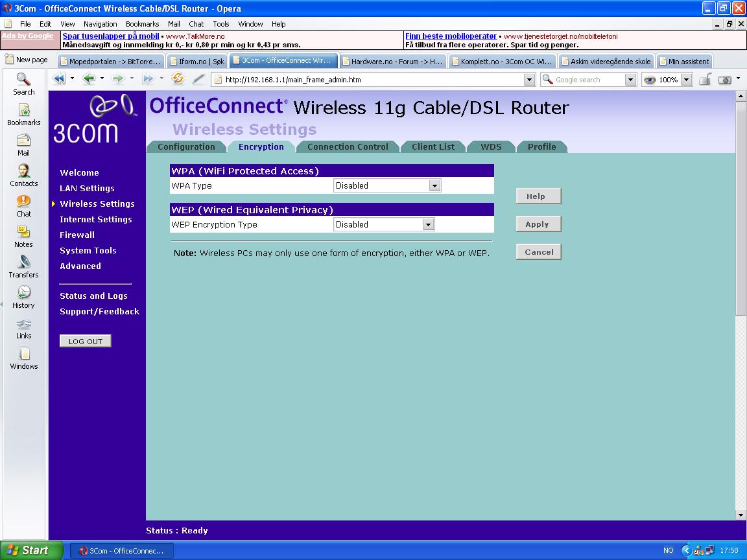Go forward with the Forward arrow
This screenshot has width=747, height=560.
tap(117, 79)
